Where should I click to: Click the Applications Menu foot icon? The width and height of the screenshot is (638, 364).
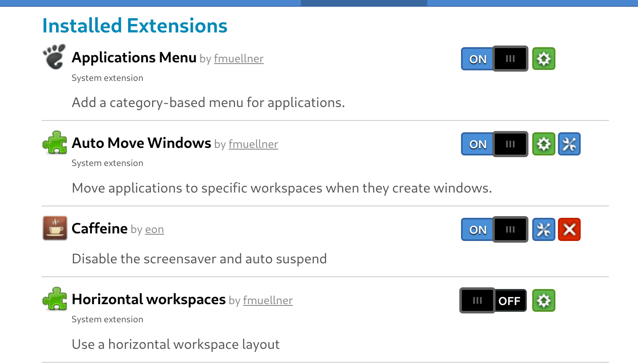tap(54, 57)
